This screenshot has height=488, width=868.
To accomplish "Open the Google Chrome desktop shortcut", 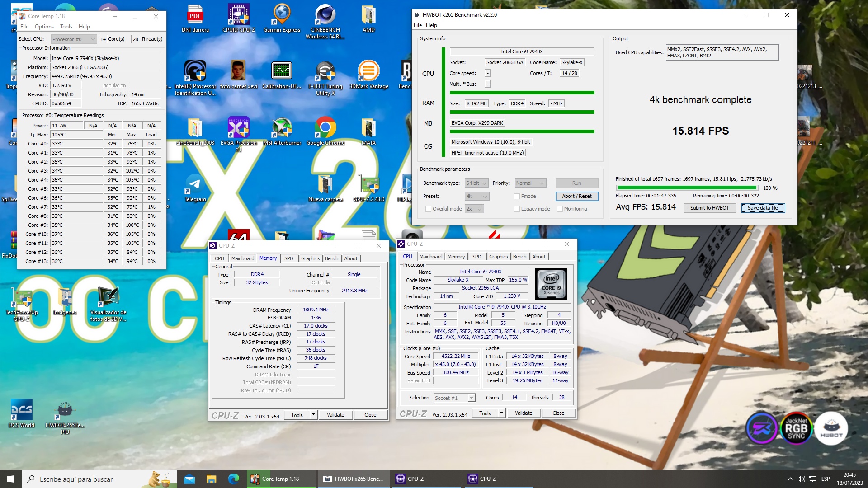I will coord(325,131).
